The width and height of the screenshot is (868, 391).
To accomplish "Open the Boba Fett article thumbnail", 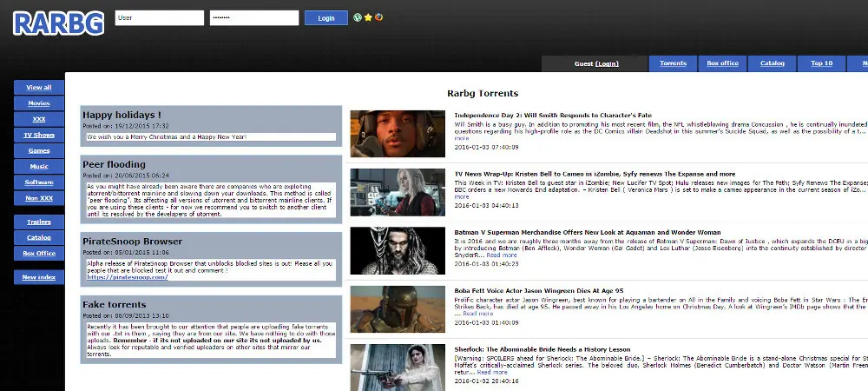I will click(398, 308).
